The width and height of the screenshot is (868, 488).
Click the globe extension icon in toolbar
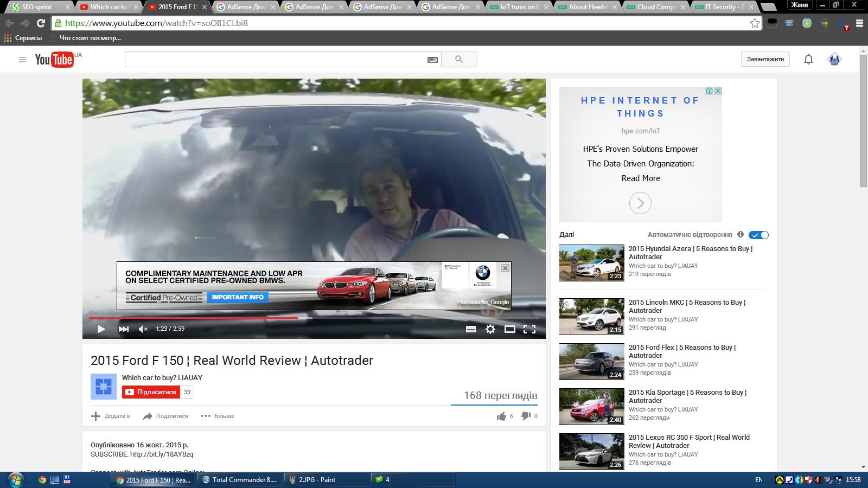pyautogui.click(x=807, y=23)
